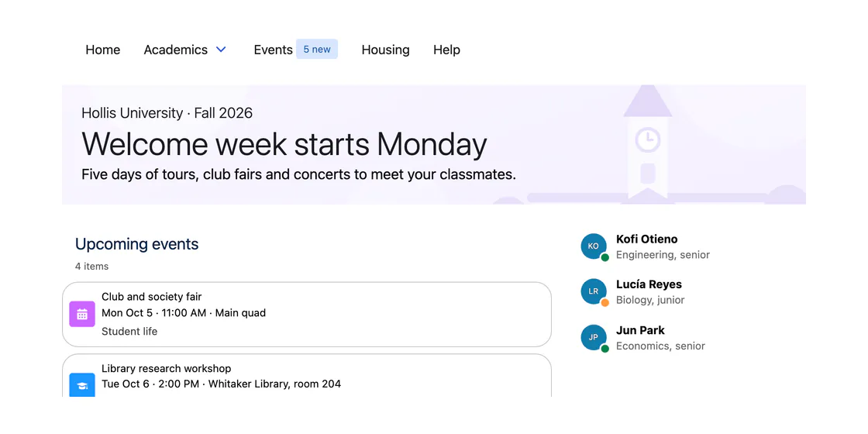Click 'Welcome week starts Monday' headline

[284, 144]
